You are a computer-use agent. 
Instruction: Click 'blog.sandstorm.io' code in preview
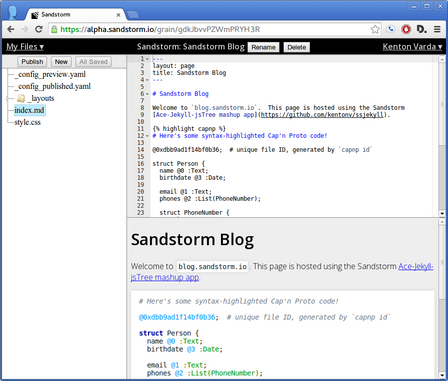pyautogui.click(x=212, y=267)
